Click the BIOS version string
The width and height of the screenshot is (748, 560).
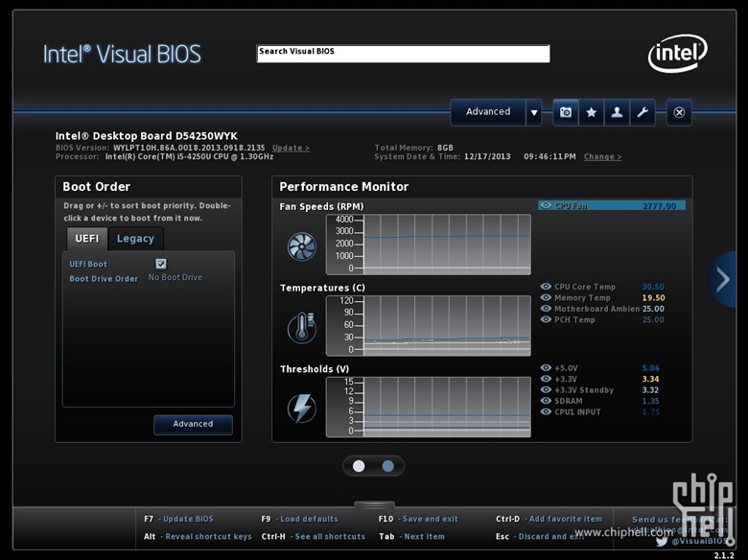(189, 148)
